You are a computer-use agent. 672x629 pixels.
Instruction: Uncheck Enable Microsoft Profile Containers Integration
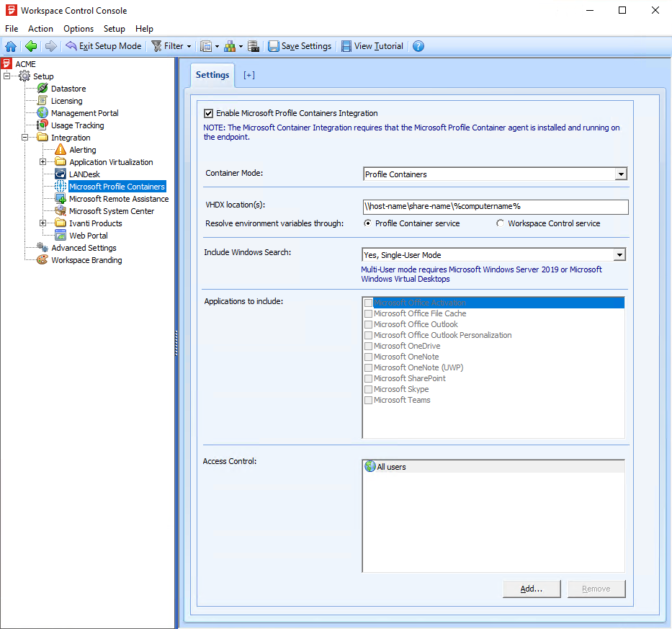pos(208,112)
